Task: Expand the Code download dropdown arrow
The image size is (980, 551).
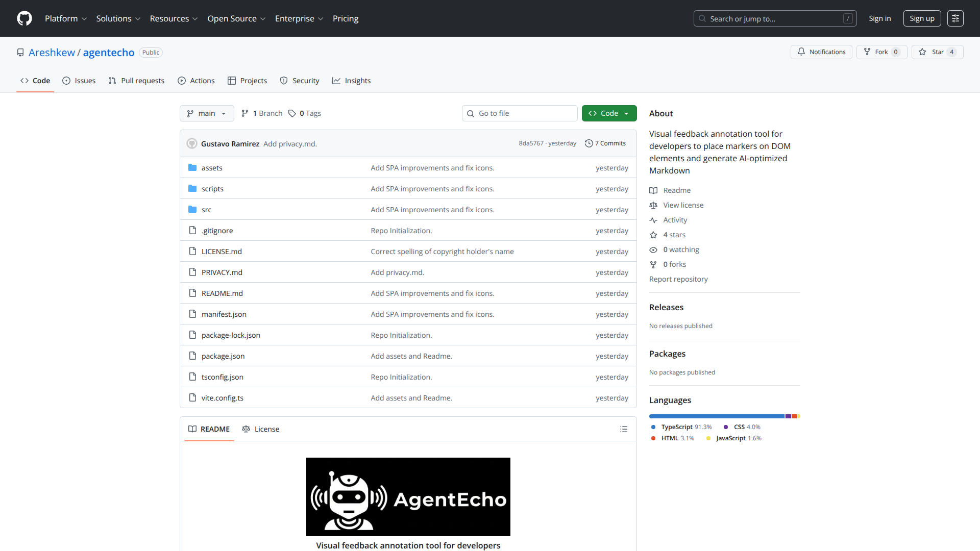Action: tap(626, 113)
